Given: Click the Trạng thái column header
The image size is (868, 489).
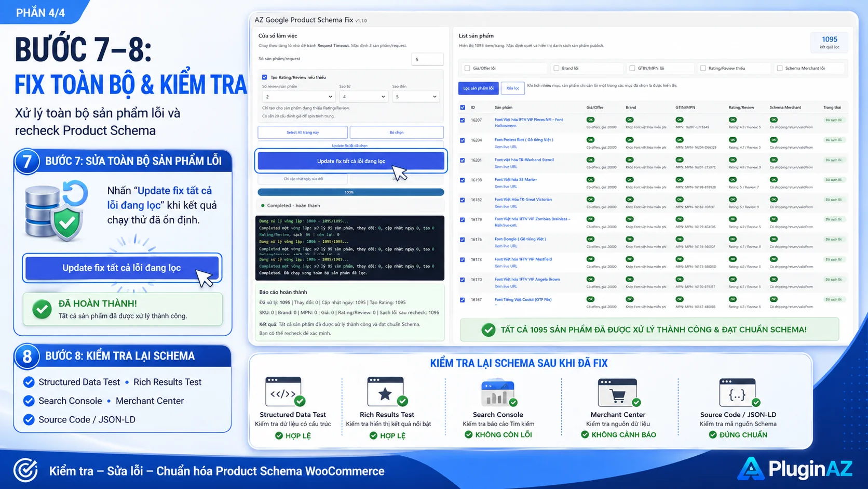Looking at the screenshot, I should 832,108.
